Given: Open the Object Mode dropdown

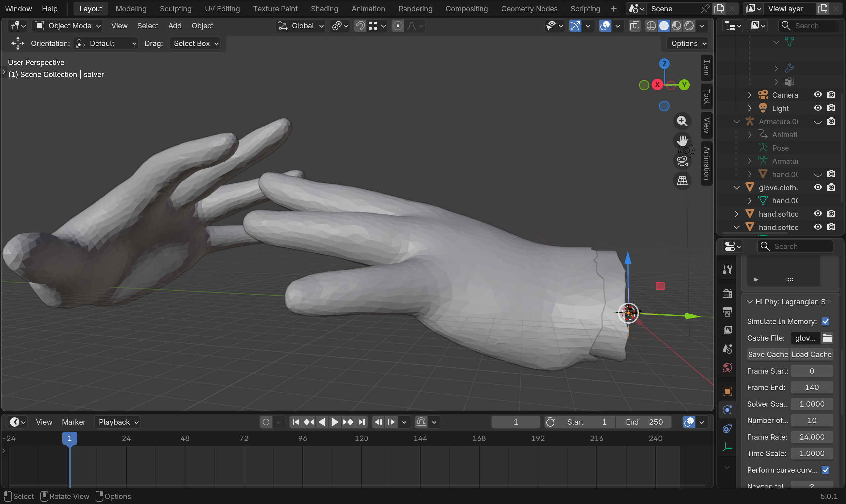Looking at the screenshot, I should [68, 26].
